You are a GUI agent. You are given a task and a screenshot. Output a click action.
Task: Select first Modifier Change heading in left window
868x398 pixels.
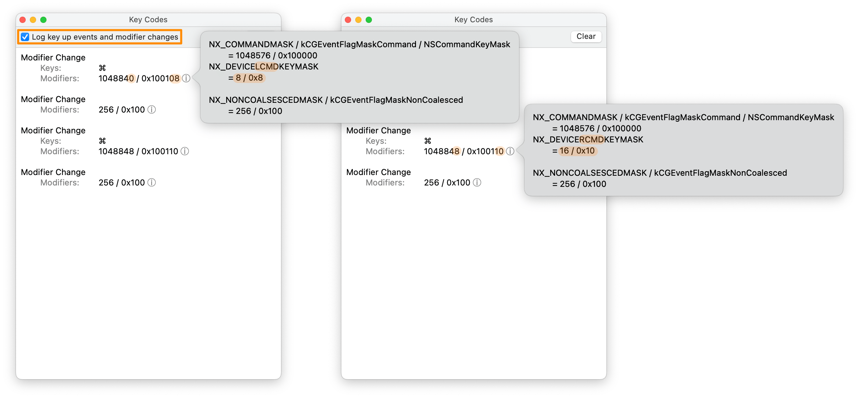point(53,58)
